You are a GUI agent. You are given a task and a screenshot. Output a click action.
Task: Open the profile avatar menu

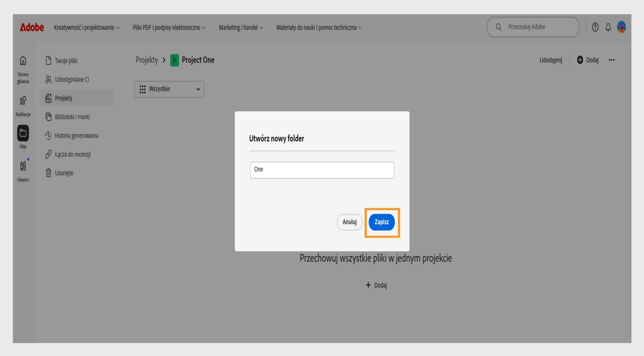coord(622,27)
